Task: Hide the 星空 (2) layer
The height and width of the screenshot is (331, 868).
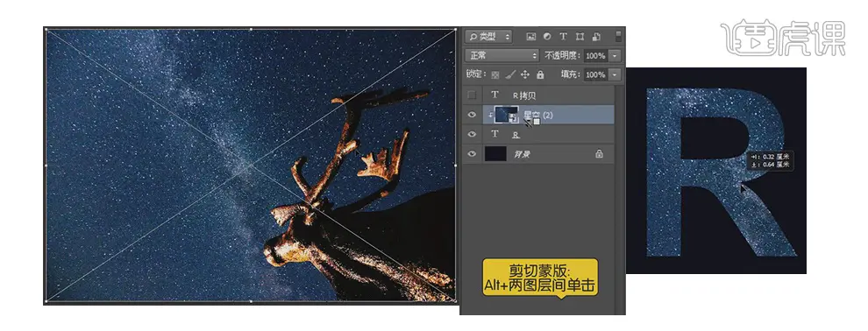Action: (472, 115)
